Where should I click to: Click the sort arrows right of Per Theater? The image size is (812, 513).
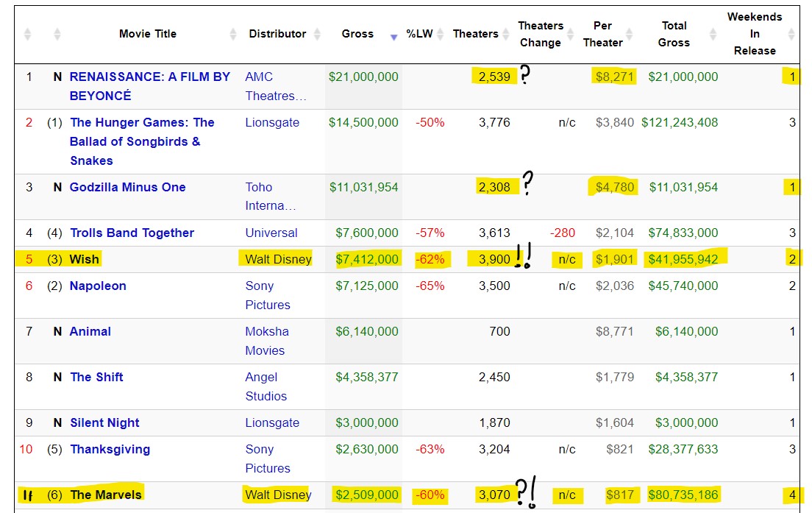click(630, 34)
